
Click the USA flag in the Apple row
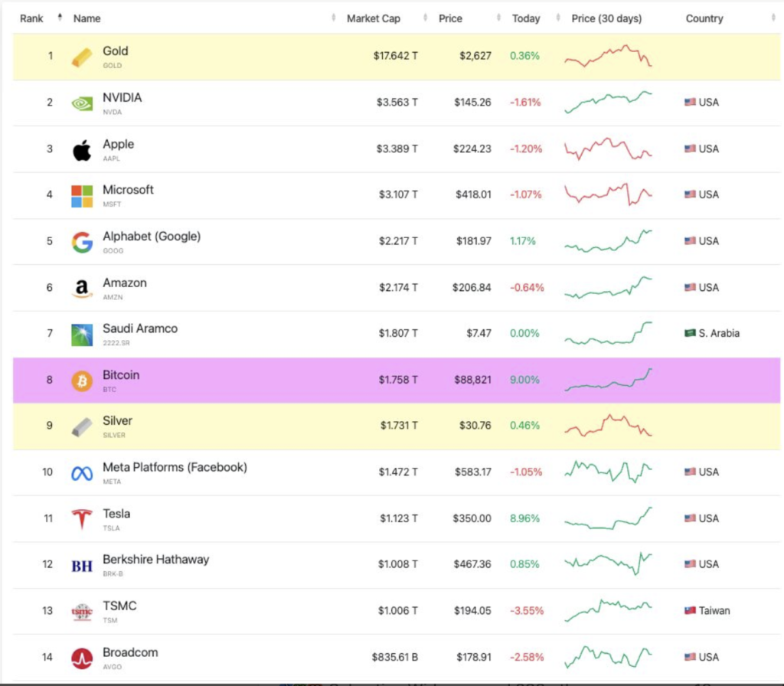pyautogui.click(x=690, y=149)
